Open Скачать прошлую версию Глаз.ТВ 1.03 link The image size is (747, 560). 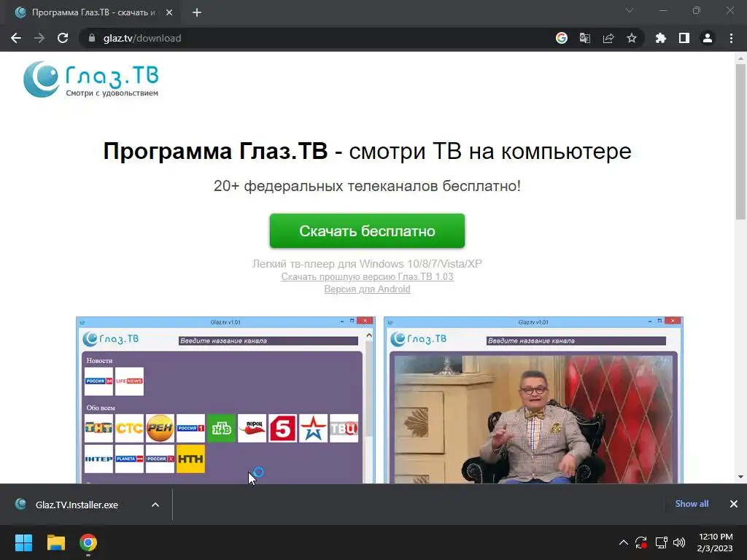[367, 276]
